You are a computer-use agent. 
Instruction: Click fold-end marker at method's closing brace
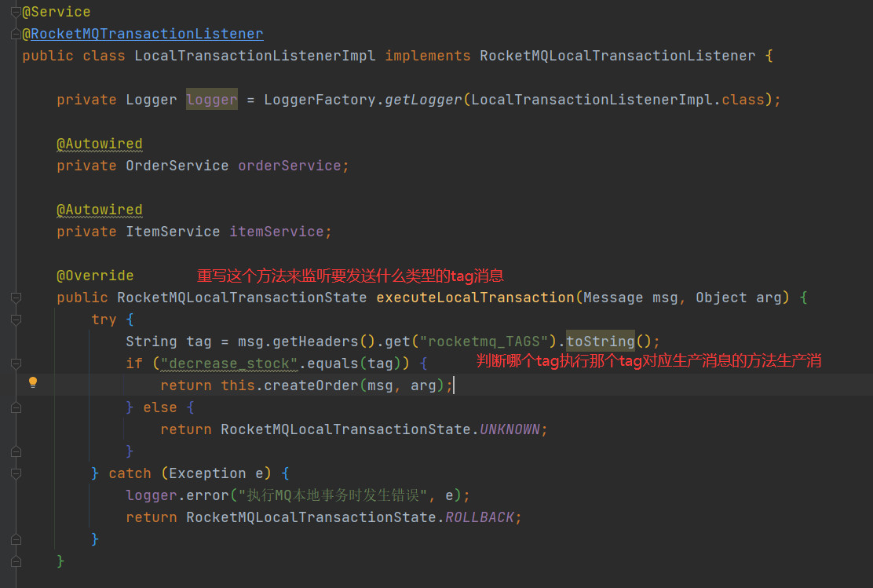[16, 561]
